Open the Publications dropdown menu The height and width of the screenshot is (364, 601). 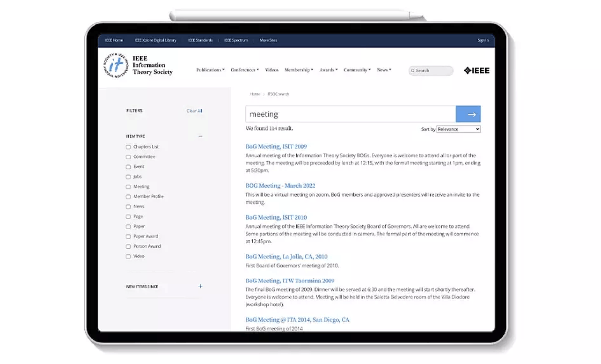(x=210, y=70)
